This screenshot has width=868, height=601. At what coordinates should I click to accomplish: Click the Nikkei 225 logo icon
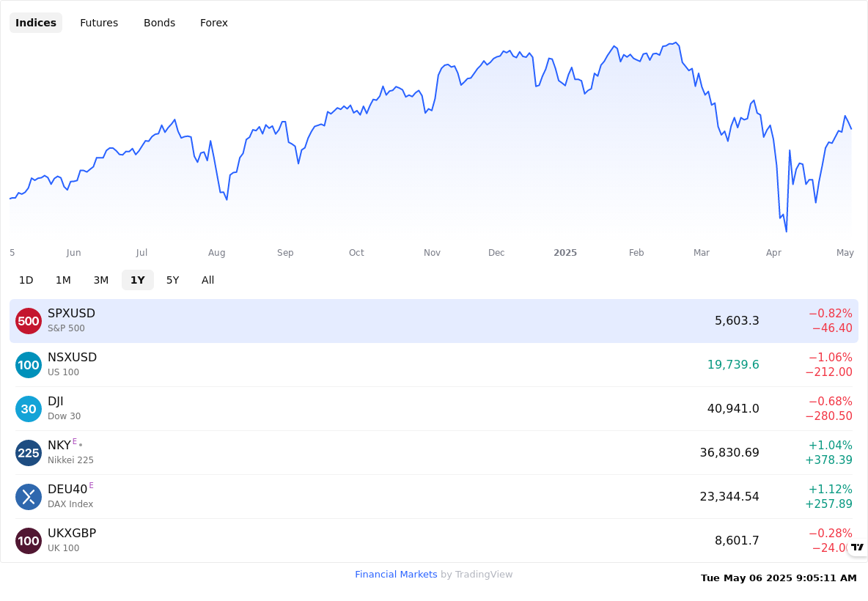click(29, 453)
